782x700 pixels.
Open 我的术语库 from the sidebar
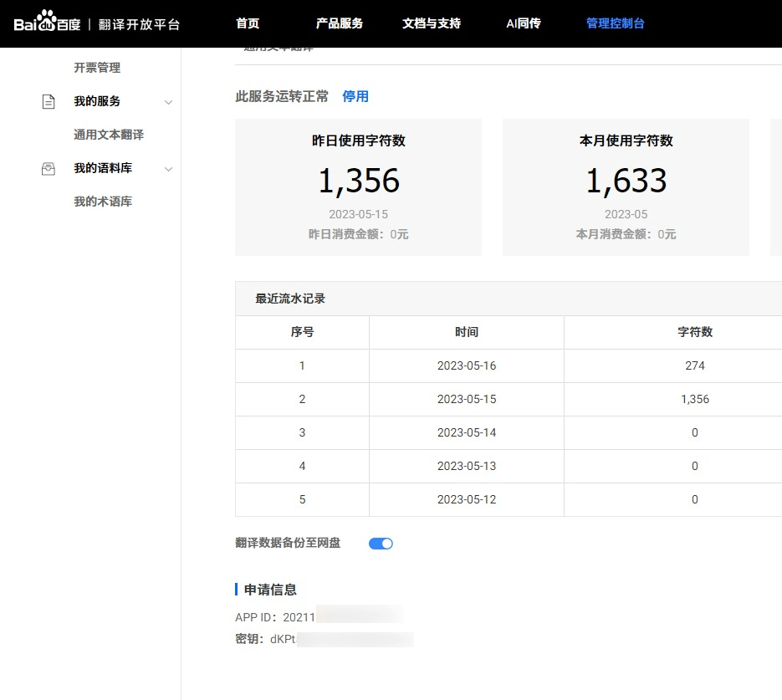pos(101,201)
